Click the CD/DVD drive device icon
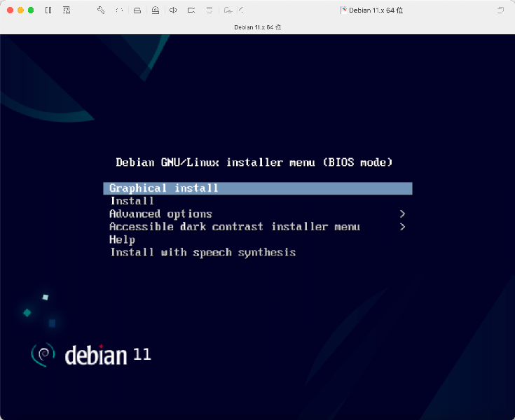515x420 pixels. tap(156, 10)
